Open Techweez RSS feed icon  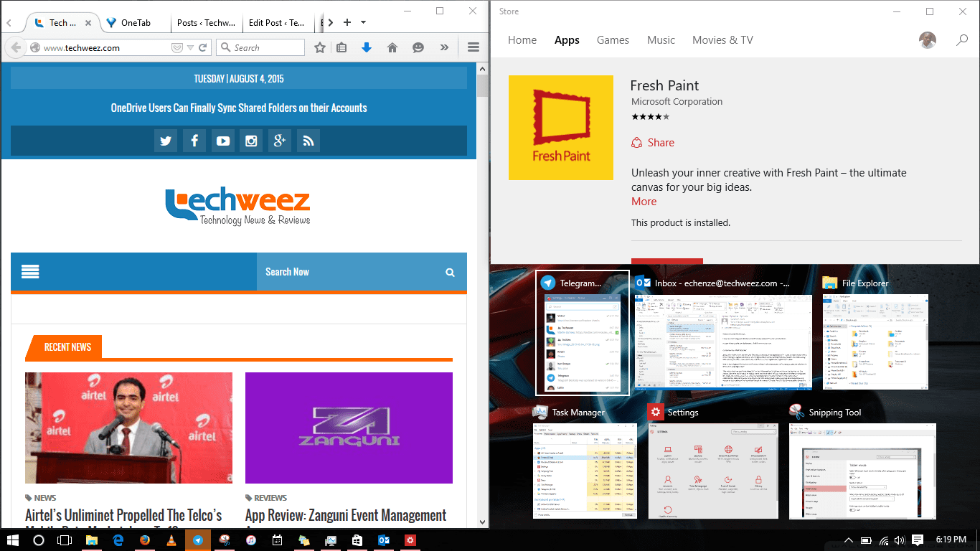click(x=308, y=141)
